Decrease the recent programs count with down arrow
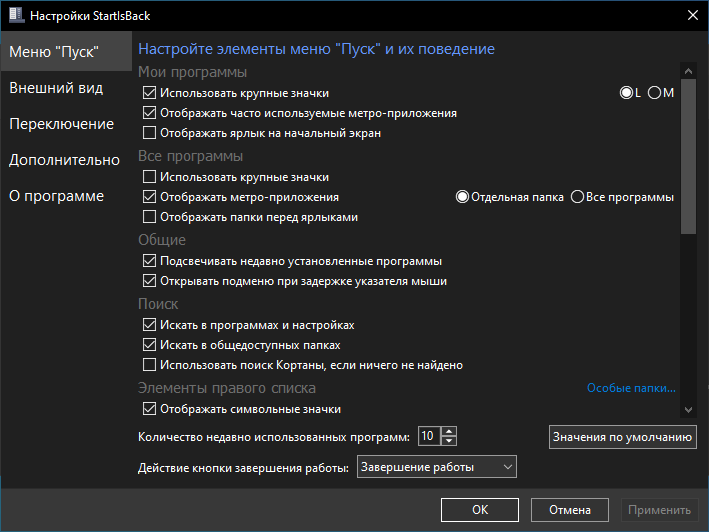The height and width of the screenshot is (532, 709). point(449,441)
